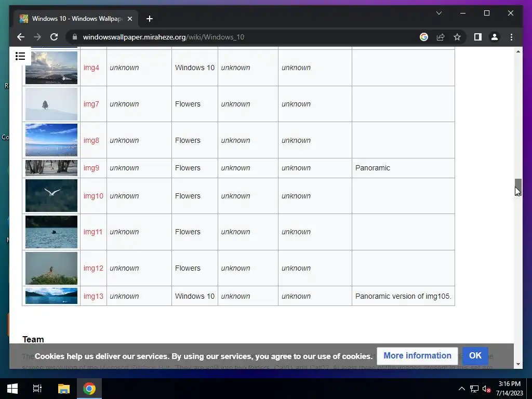The image size is (532, 399).
Task: Open a new browser tab
Action: (150, 19)
